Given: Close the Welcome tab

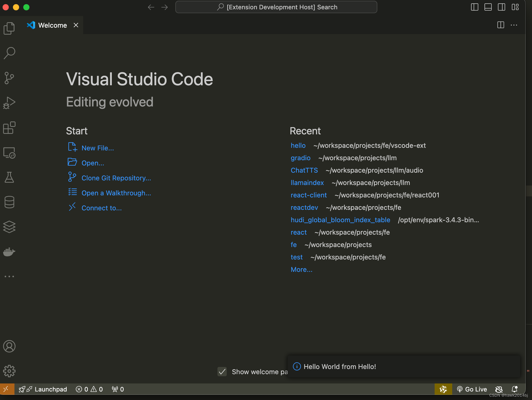Looking at the screenshot, I should tap(76, 25).
